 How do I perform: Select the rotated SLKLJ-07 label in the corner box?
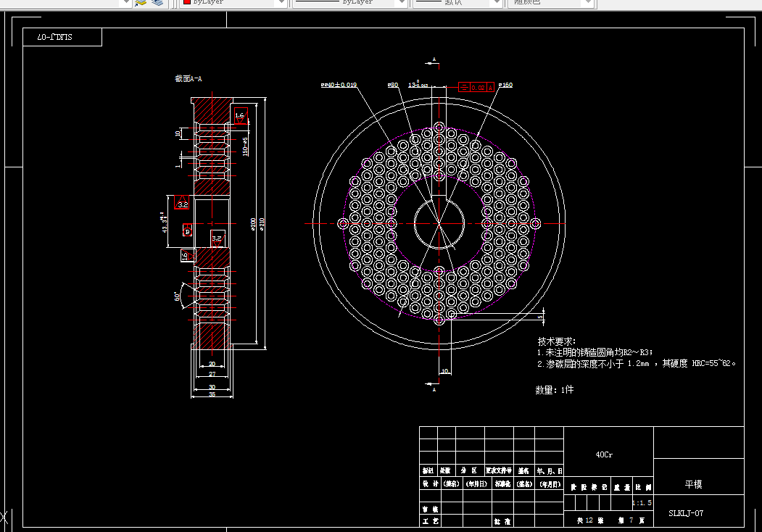54,37
